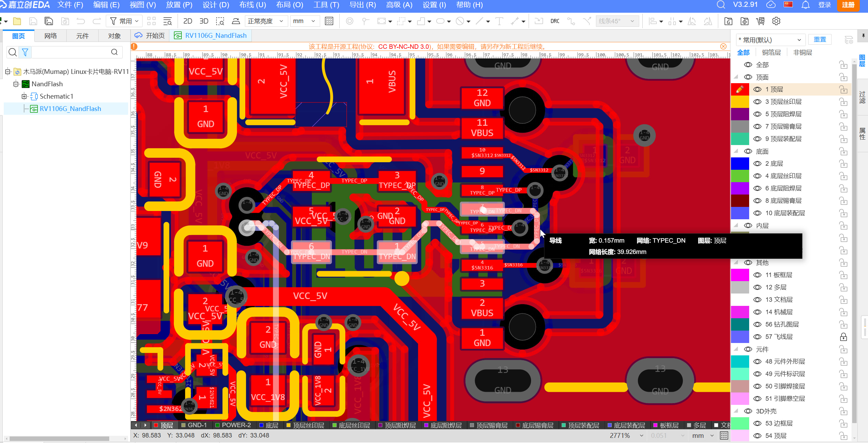Click the orange 注册 button
The image size is (868, 443).
click(x=848, y=5)
